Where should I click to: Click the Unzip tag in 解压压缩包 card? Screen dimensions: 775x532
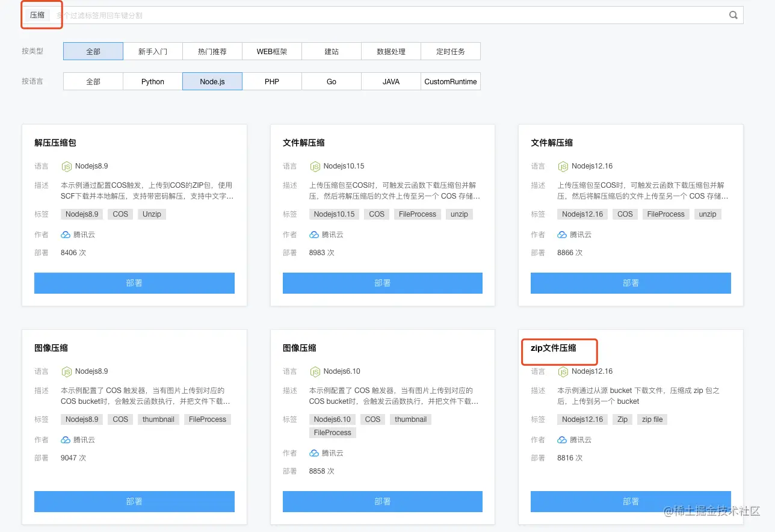coord(152,214)
